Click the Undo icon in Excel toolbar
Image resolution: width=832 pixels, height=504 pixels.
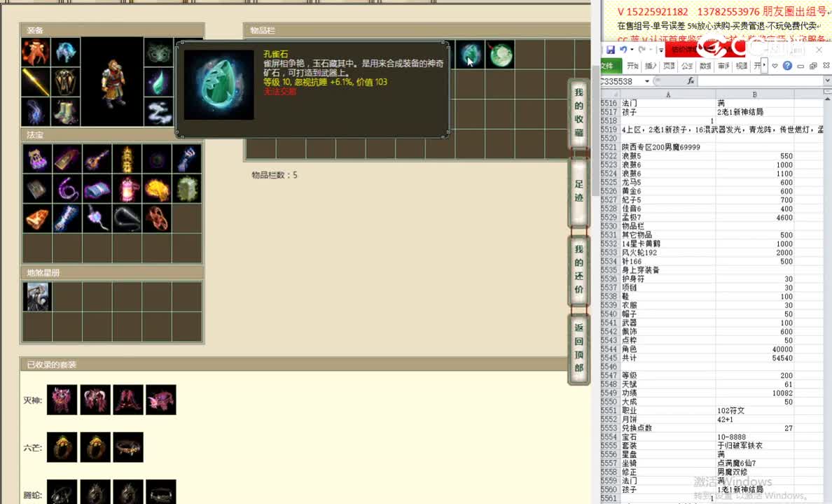coord(624,49)
